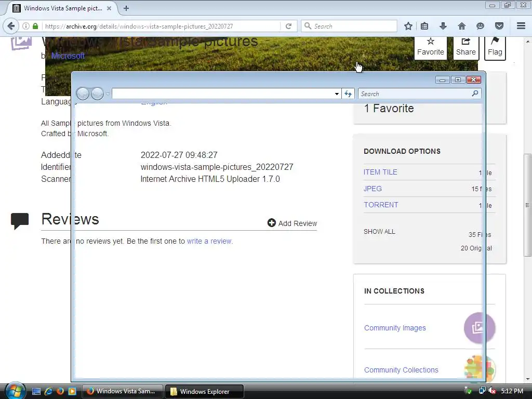Minimize the Explorer window
Screen dimensions: 532x399
pyautogui.click(x=443, y=80)
